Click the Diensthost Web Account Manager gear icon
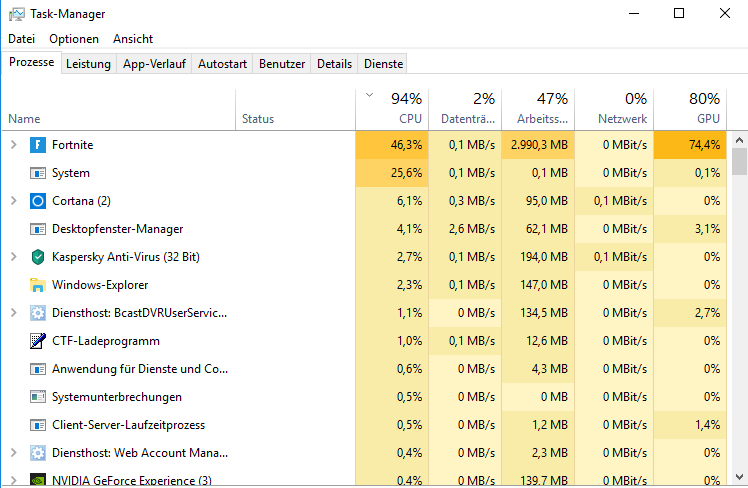Screen dimensions: 748x488 click(x=38, y=453)
